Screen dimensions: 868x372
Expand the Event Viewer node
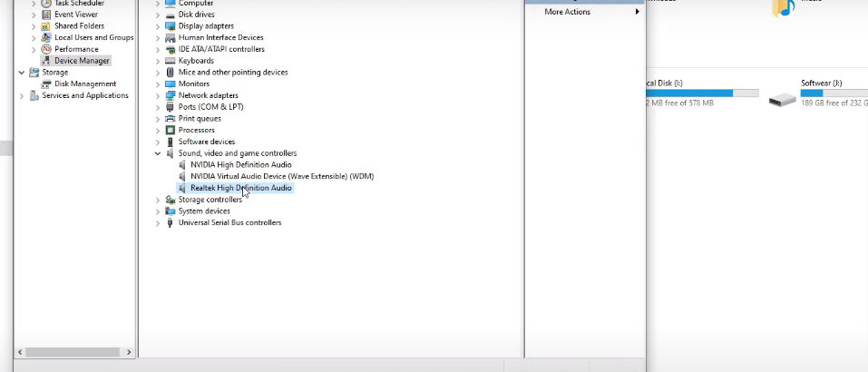pyautogui.click(x=34, y=15)
